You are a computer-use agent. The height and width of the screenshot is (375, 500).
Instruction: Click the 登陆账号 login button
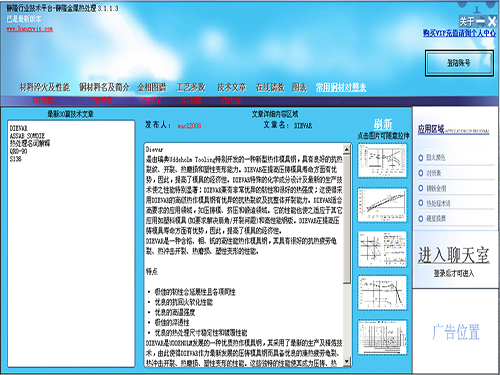point(459,63)
